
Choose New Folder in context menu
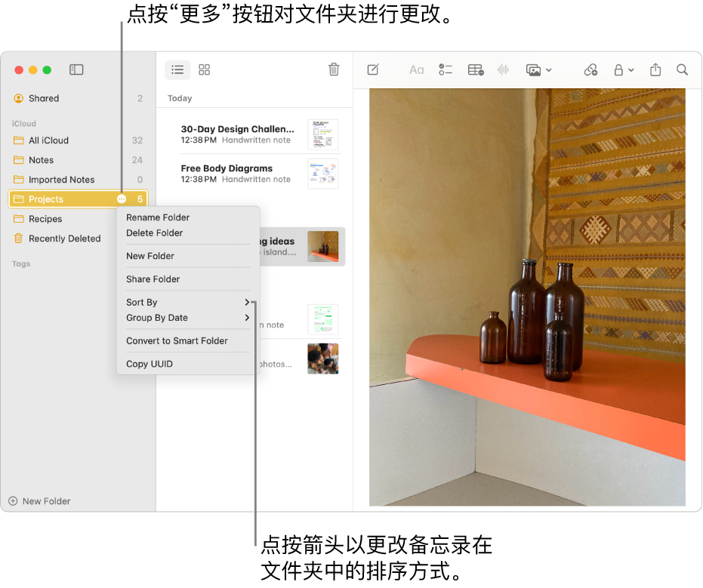(x=188, y=256)
